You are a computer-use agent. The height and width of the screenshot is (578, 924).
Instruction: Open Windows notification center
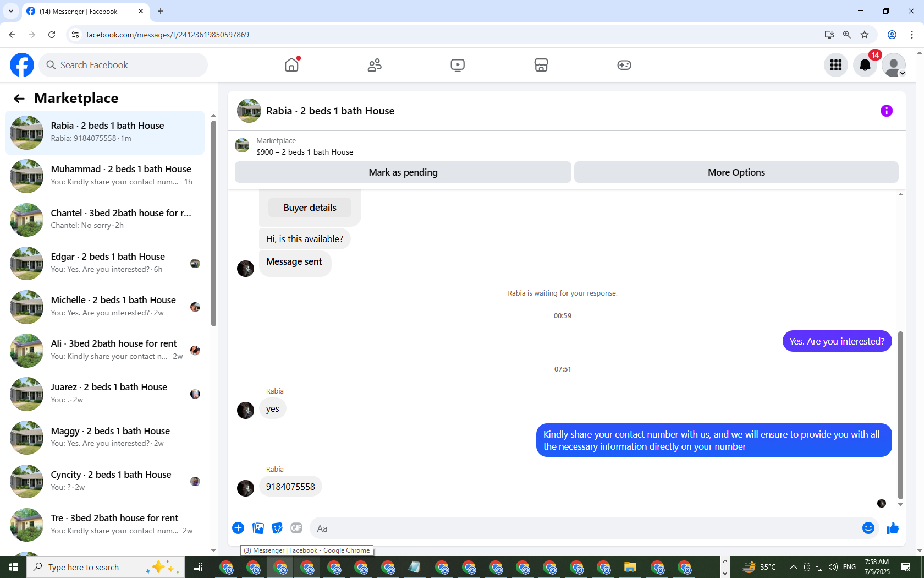(906, 567)
